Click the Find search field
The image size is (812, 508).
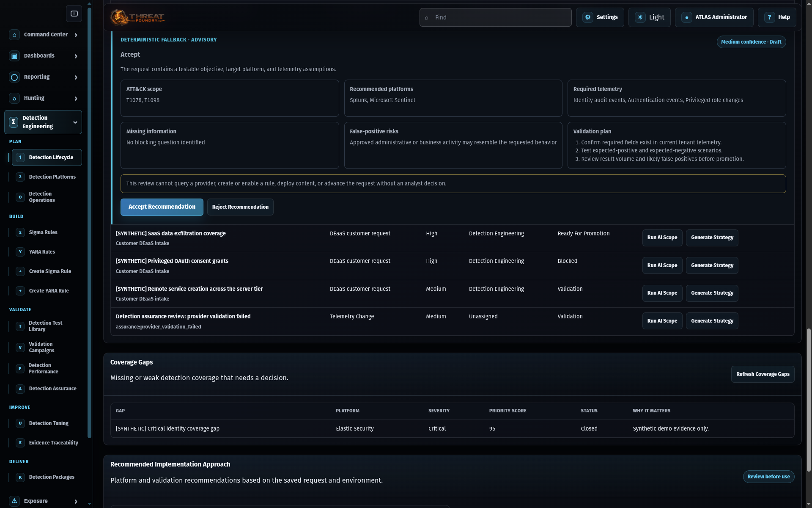[495, 17]
